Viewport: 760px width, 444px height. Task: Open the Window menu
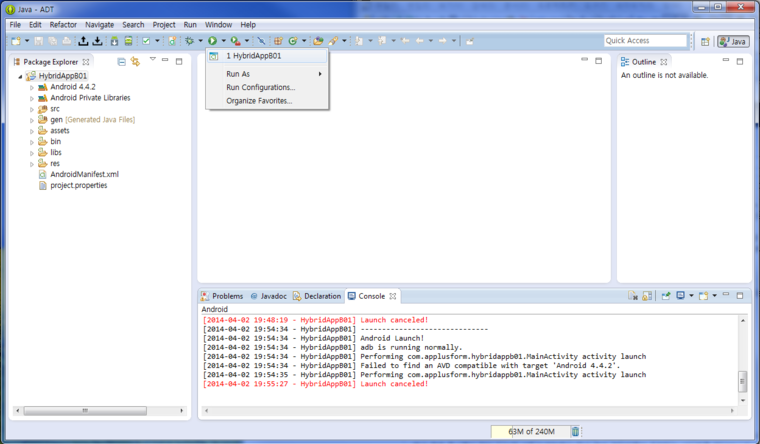[218, 25]
